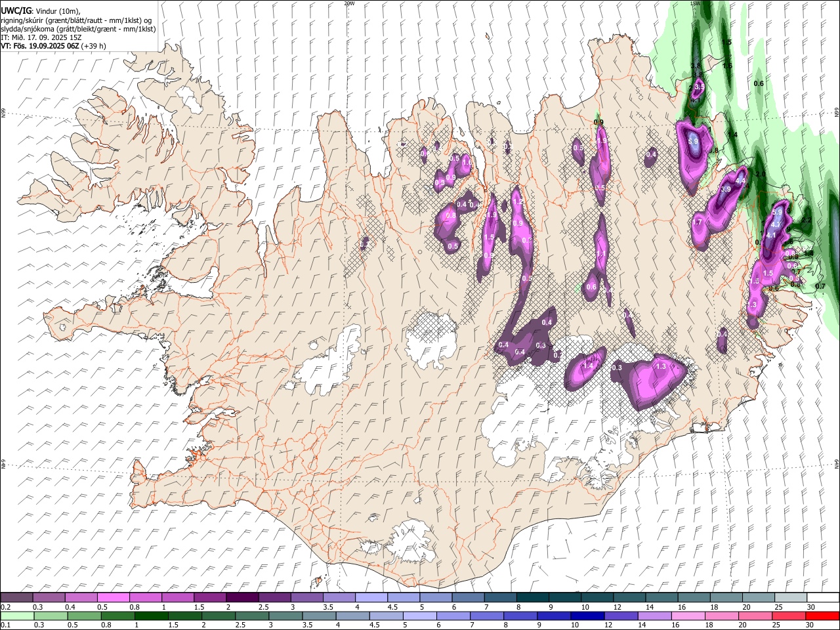Pick the dark teal 8 snow legend swatch

(x=532, y=598)
